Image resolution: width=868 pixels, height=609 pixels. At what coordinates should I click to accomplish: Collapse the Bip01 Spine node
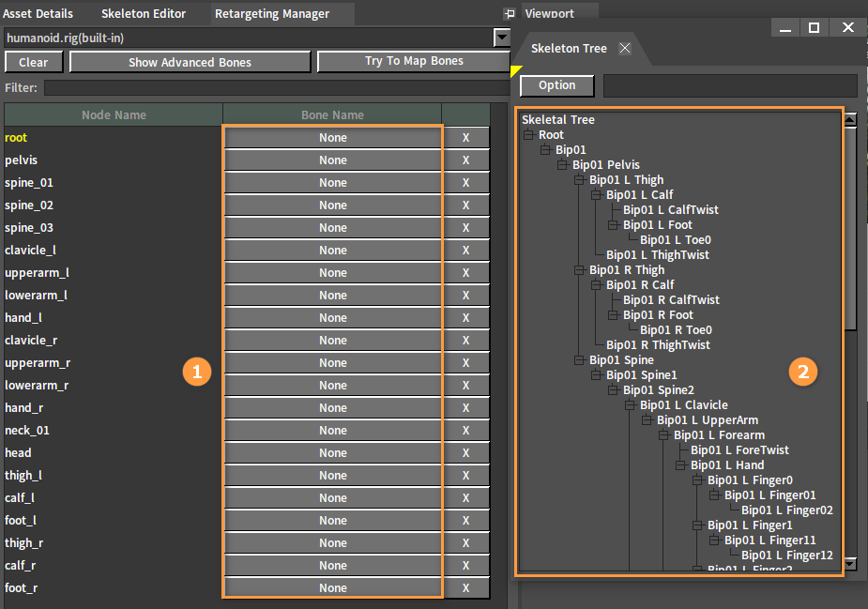(579, 360)
